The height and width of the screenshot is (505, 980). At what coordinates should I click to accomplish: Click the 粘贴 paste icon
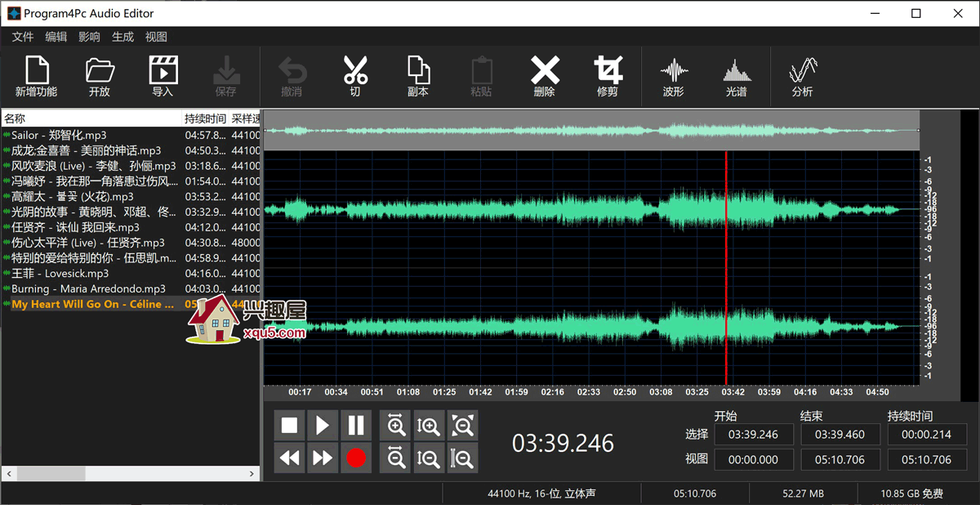pyautogui.click(x=482, y=70)
